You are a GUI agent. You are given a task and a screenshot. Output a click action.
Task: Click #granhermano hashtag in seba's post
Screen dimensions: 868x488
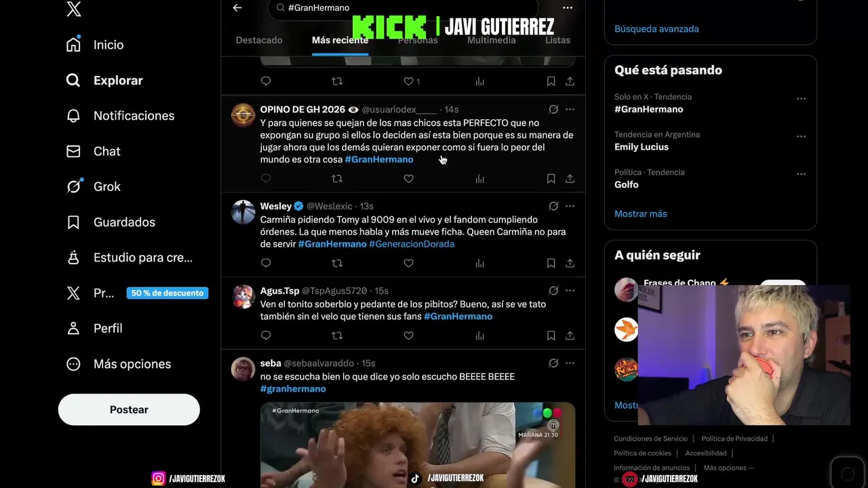pyautogui.click(x=293, y=389)
